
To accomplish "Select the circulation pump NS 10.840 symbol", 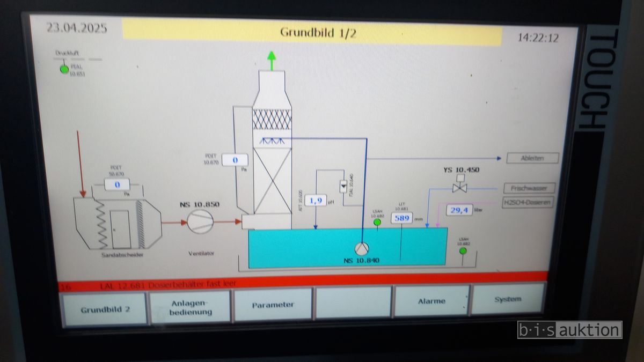I will click(362, 249).
